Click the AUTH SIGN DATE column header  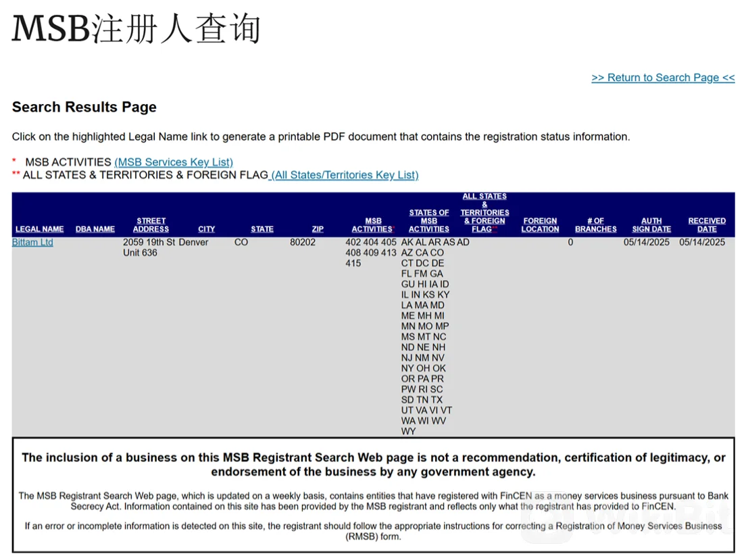(x=651, y=225)
